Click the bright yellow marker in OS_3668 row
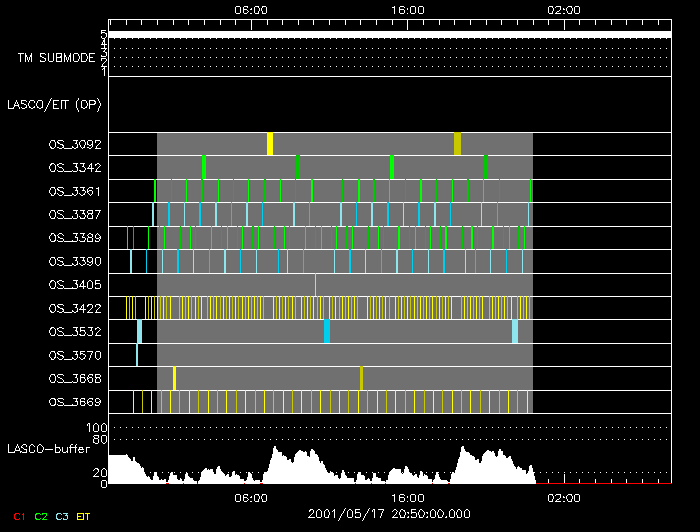Image resolution: width=700 pixels, height=532 pixels. pos(174,378)
